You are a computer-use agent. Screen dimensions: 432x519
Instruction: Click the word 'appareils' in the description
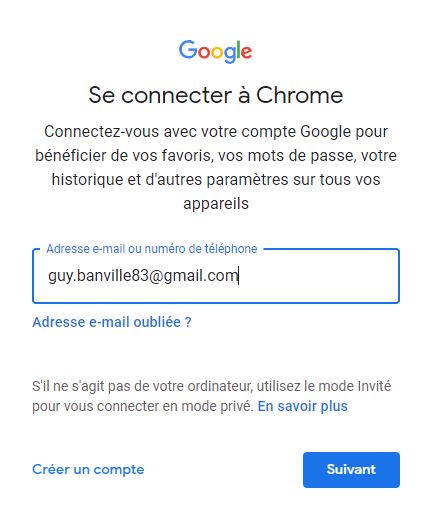click(216, 203)
